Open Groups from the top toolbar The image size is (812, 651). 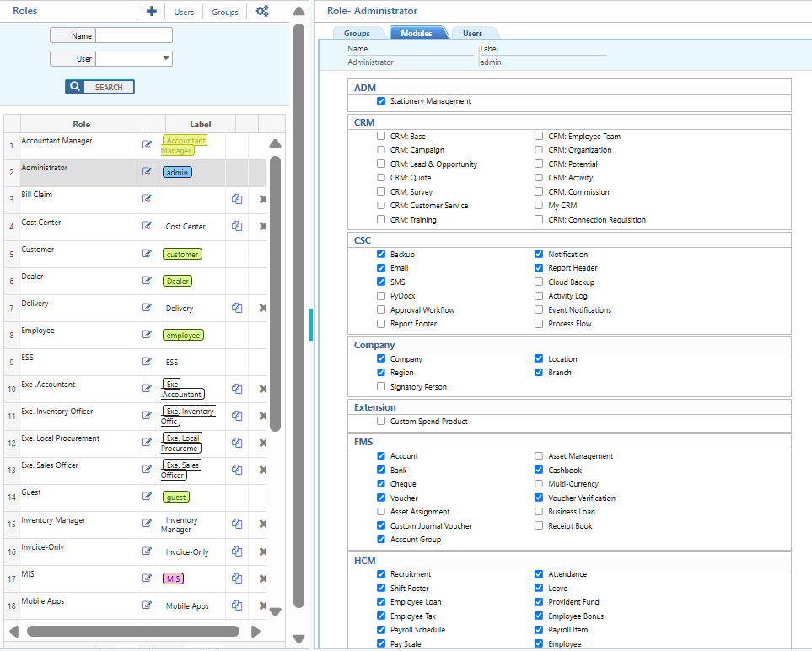tap(226, 12)
